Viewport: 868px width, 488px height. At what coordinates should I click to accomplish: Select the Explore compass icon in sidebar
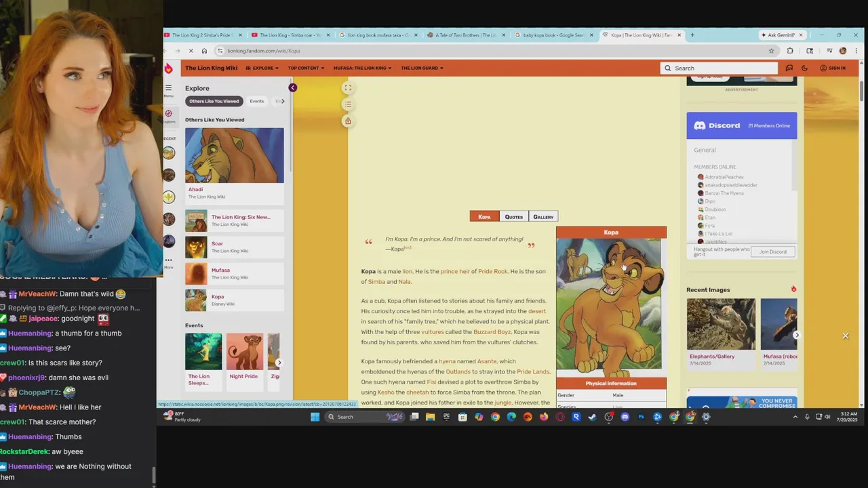click(x=169, y=114)
